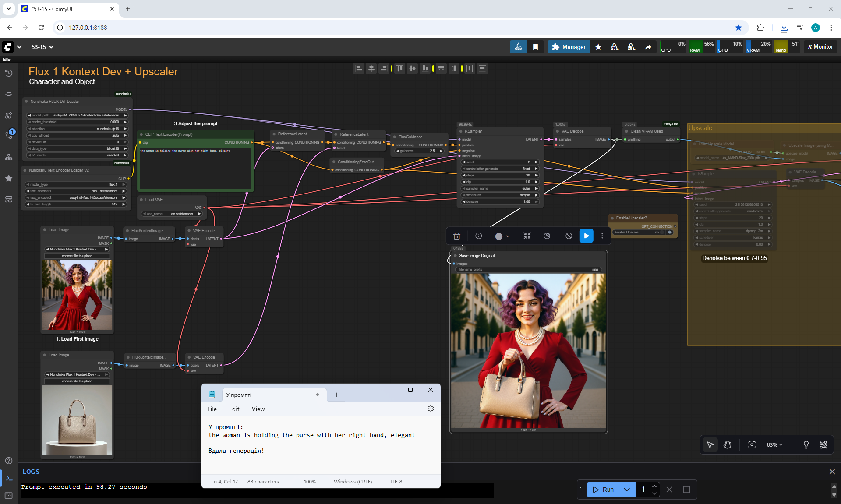Open the Edit menu in Notepad
Viewport: 841px width, 504px height.
tap(234, 409)
